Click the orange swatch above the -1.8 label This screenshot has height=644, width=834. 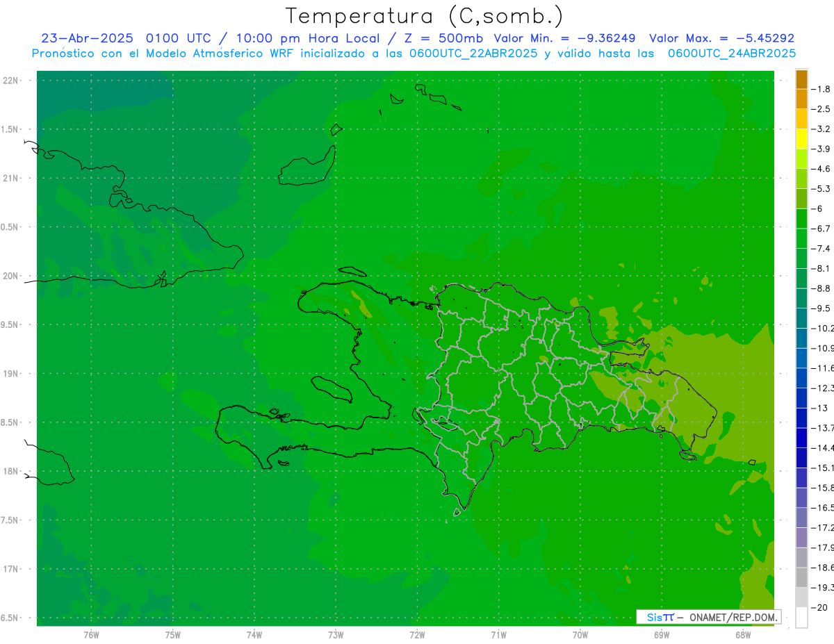[x=802, y=79]
